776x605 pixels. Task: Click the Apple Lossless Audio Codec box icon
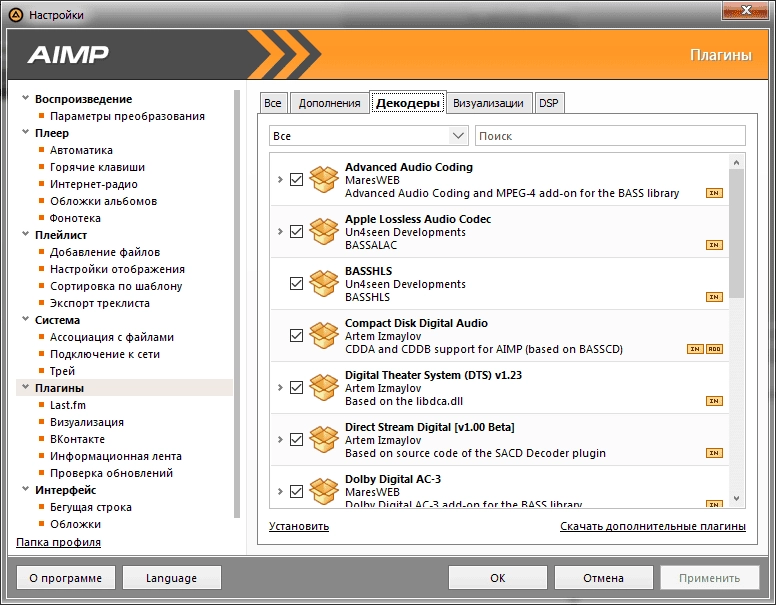tap(324, 231)
